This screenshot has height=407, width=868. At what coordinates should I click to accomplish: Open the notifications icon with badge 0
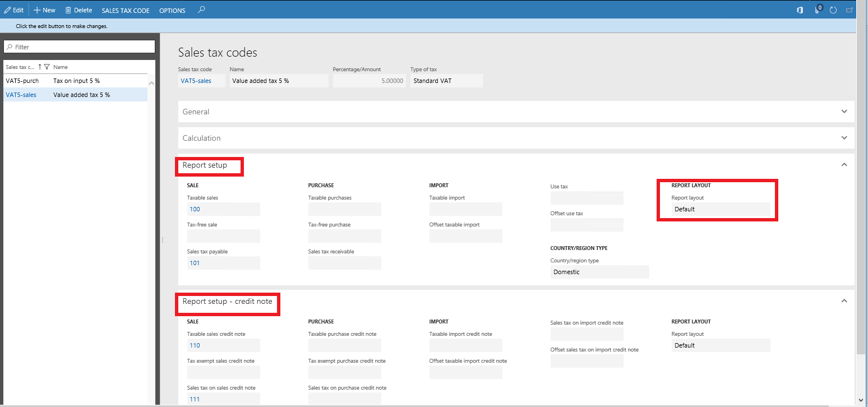point(818,10)
